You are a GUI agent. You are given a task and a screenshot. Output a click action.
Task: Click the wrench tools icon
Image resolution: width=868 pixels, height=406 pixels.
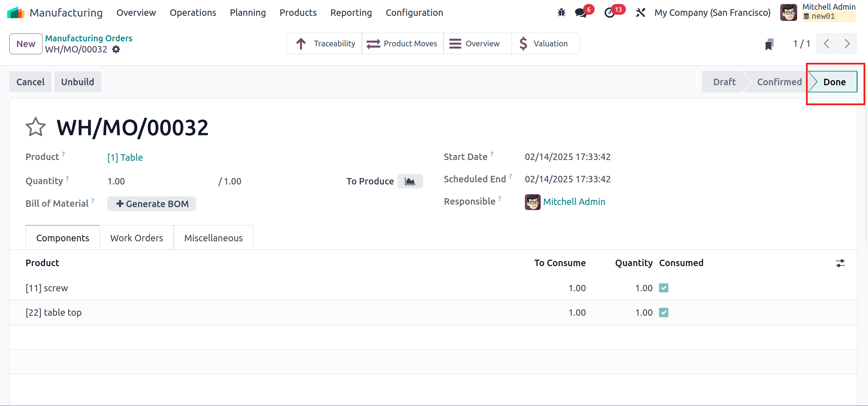640,13
